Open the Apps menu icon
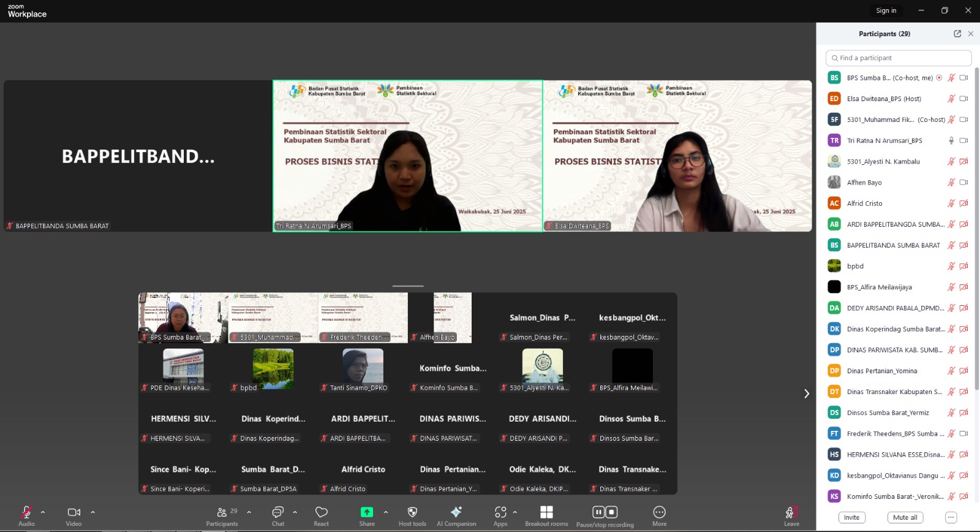 coord(500,512)
